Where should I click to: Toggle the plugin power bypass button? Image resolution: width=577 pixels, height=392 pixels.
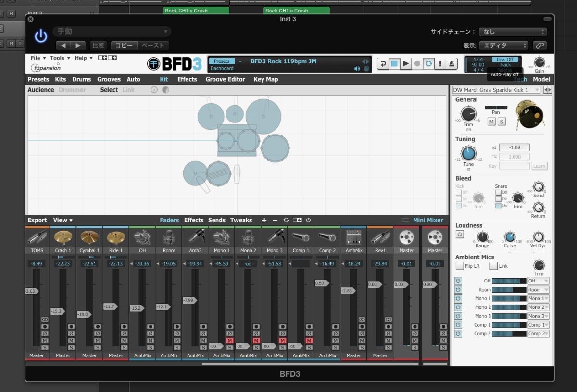(41, 36)
